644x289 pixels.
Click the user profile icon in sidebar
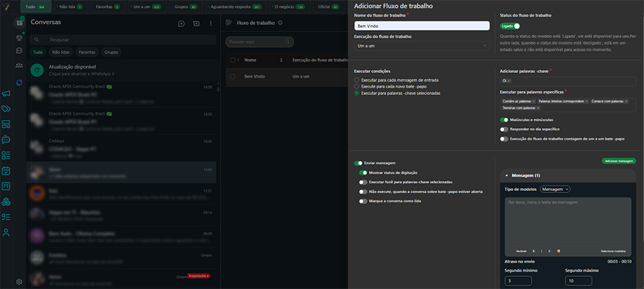6,232
